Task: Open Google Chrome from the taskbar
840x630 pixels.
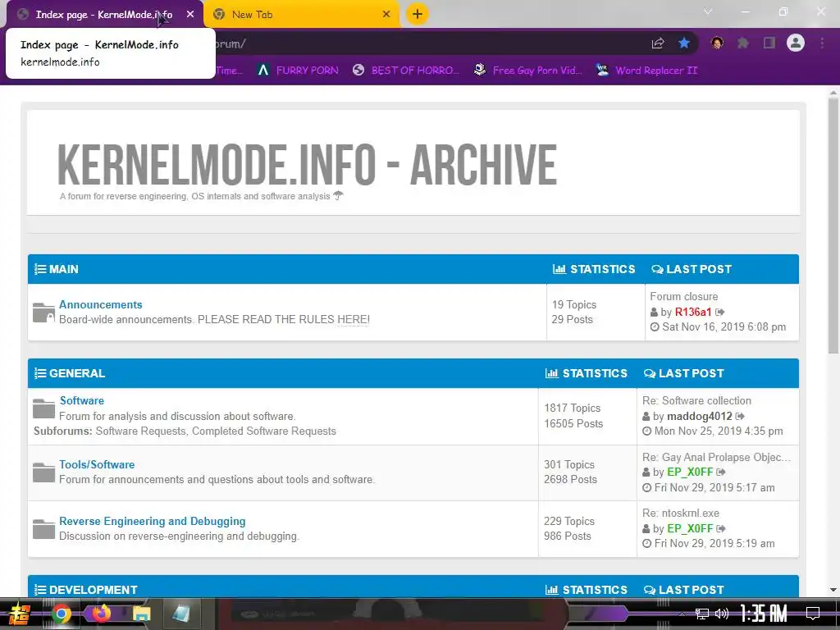Action: coord(62,614)
